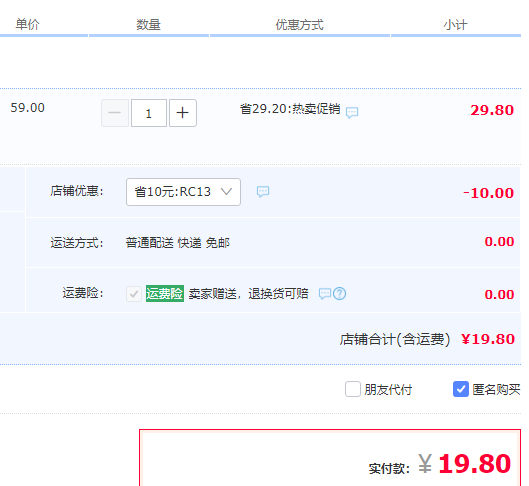
Task: Increase quantity with the plus button
Action: (x=183, y=113)
